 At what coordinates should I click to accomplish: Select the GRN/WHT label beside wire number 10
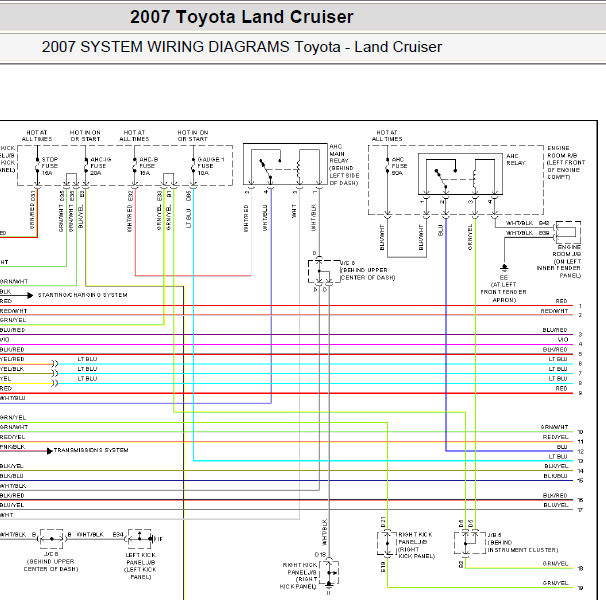point(554,427)
